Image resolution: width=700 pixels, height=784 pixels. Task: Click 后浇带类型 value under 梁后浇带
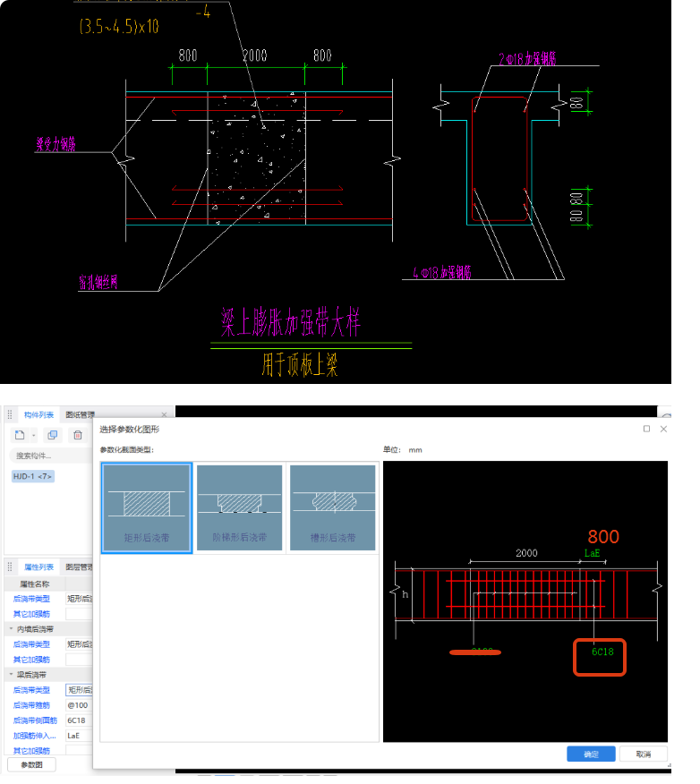(79, 689)
